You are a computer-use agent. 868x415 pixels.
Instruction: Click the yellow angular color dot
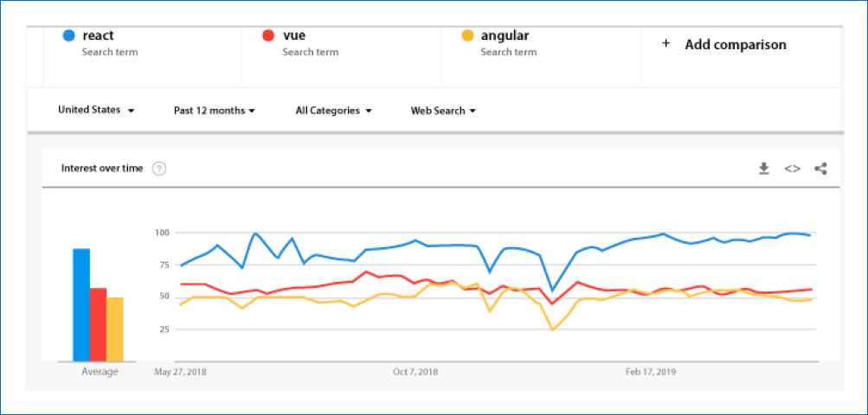point(467,36)
